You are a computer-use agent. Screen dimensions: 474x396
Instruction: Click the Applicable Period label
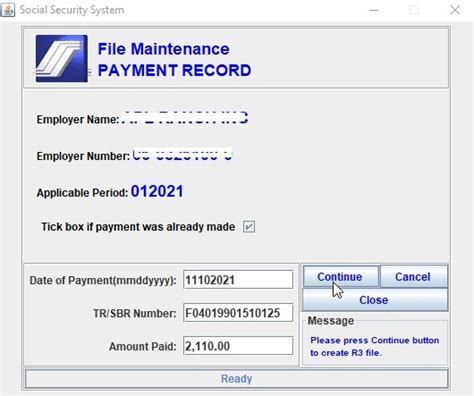point(82,193)
